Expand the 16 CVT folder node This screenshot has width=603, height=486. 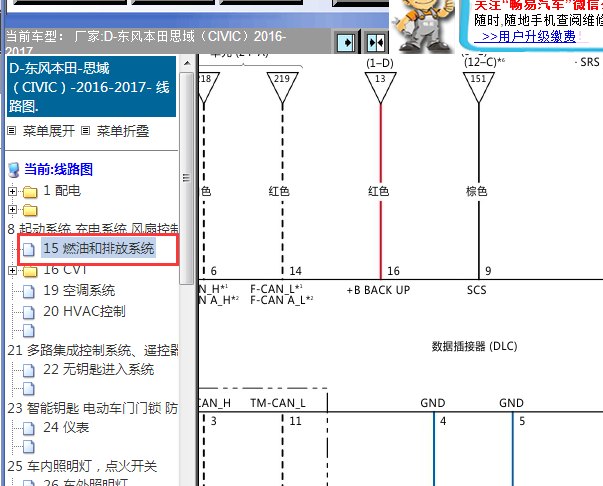tap(12, 271)
